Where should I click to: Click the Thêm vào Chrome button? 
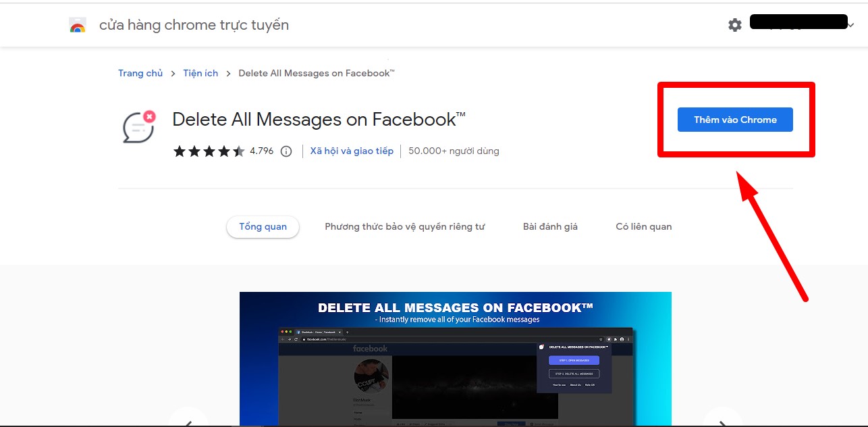(735, 120)
